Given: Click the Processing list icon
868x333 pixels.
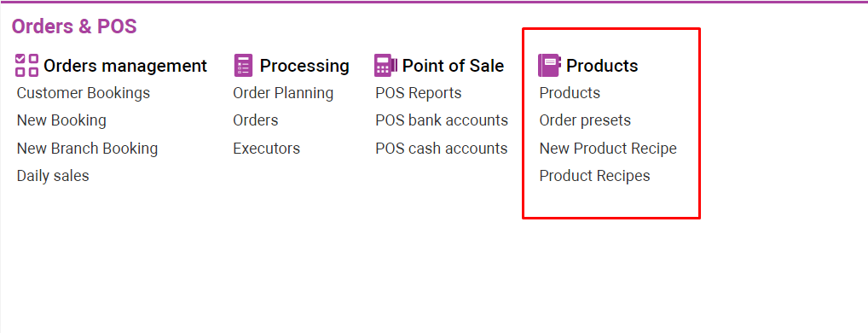Looking at the screenshot, I should tap(244, 66).
